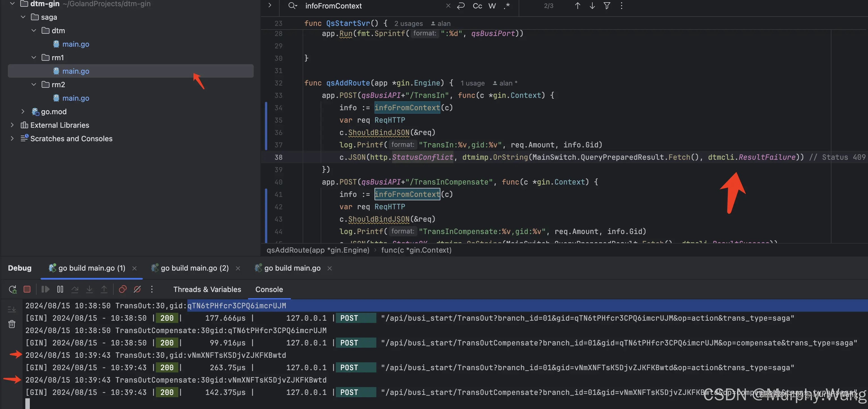868x409 pixels.
Task: Click the Rerun debug session icon
Action: [x=12, y=289]
